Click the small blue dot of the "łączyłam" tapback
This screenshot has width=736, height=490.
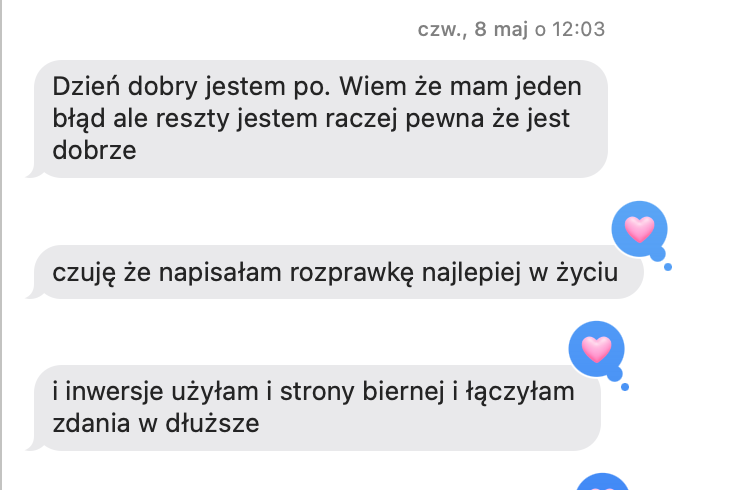pyautogui.click(x=625, y=387)
